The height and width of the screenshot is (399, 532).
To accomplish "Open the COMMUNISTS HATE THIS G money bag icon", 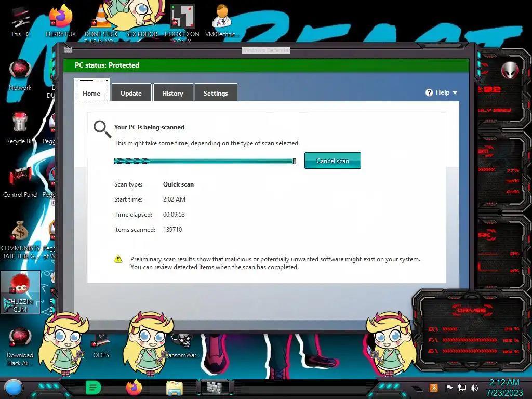I will click(20, 240).
